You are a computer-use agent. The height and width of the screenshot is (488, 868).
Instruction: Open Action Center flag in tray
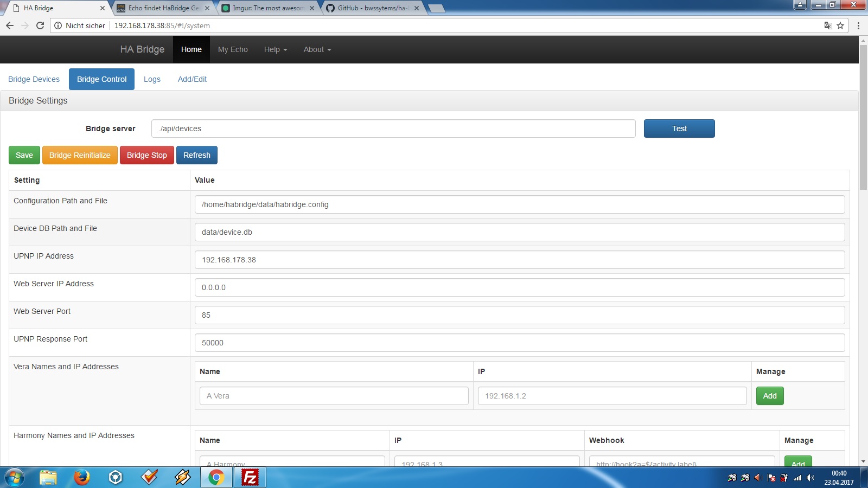coord(771,478)
